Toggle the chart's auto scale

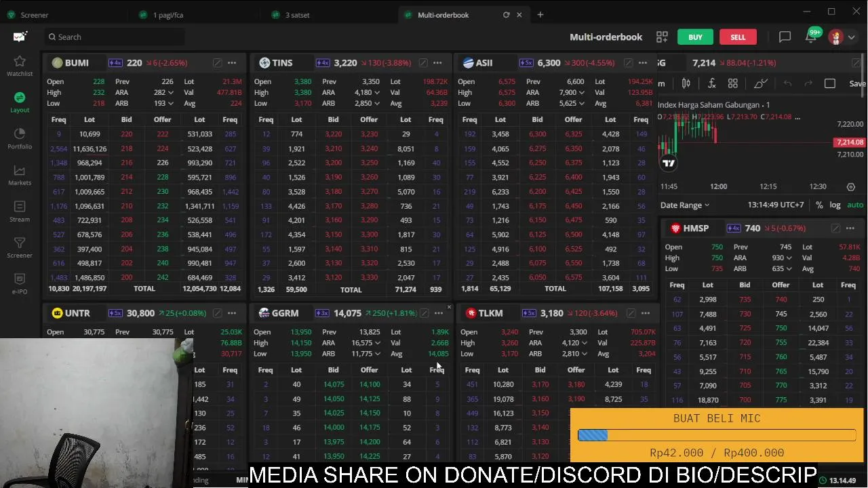point(855,205)
